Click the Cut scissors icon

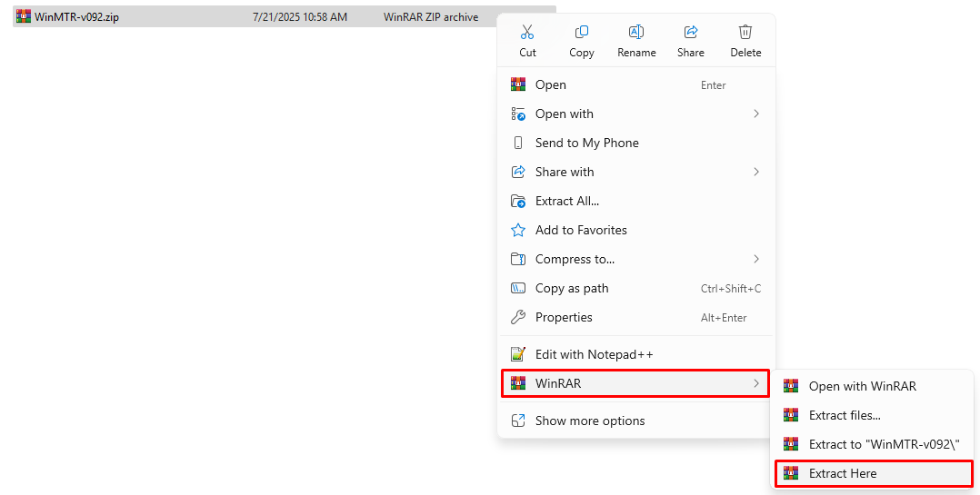tap(527, 33)
